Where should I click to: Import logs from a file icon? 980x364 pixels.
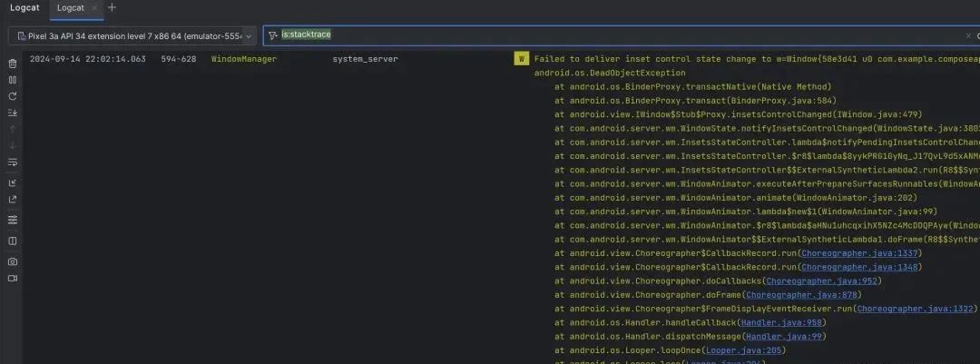coord(12,182)
